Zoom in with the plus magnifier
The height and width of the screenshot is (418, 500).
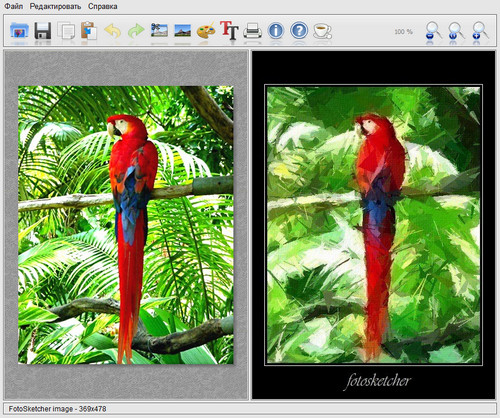point(480,31)
